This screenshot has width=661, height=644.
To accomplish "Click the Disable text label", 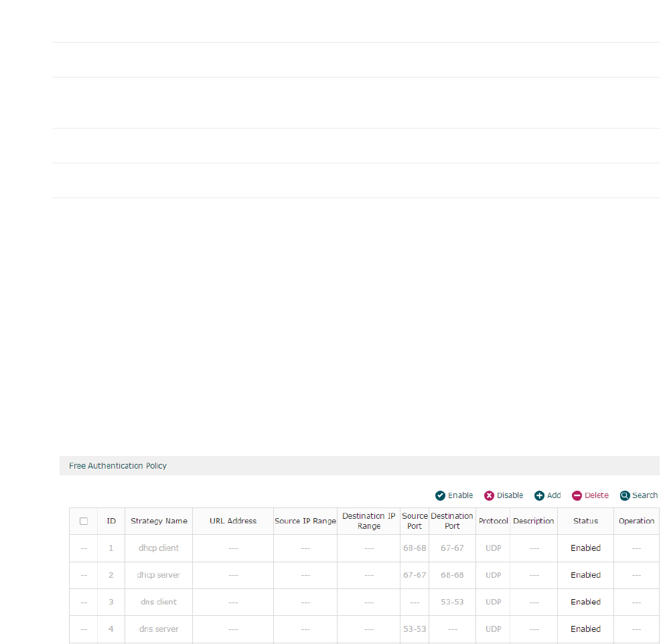I will coord(510,495).
